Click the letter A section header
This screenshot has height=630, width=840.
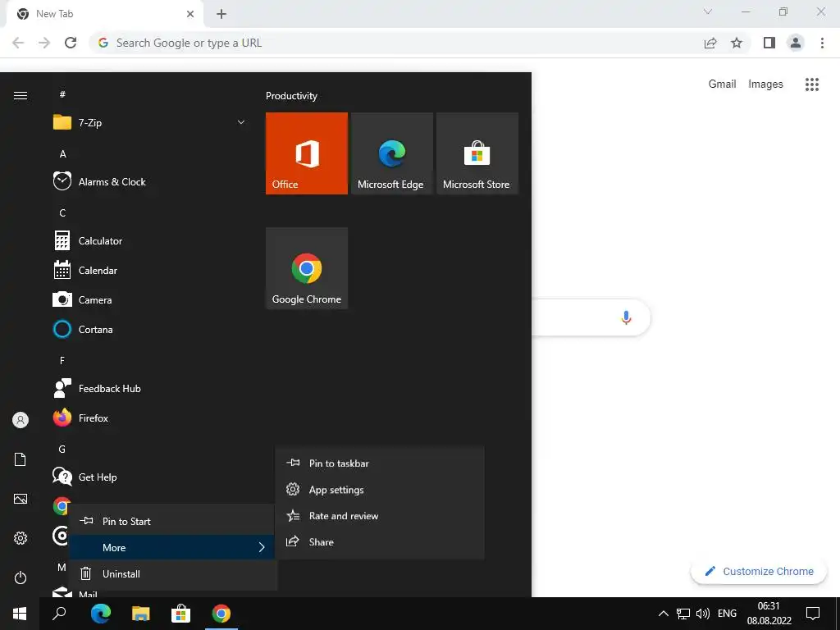click(62, 153)
